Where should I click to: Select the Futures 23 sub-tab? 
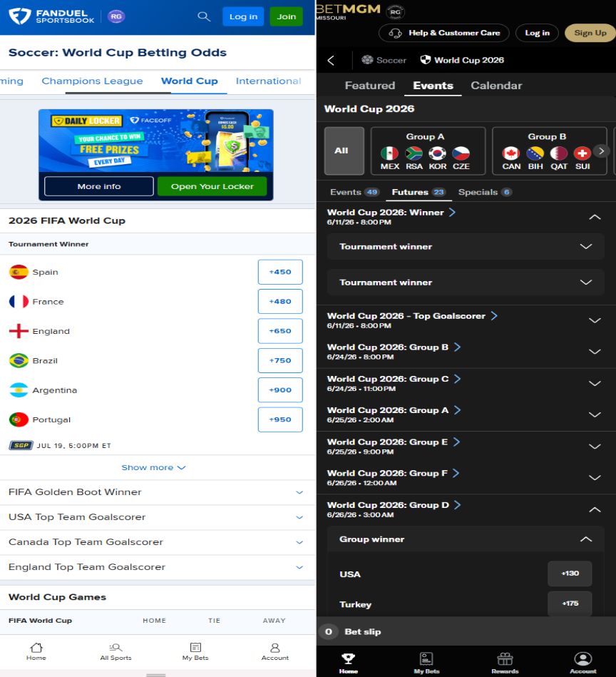pyautogui.click(x=418, y=192)
